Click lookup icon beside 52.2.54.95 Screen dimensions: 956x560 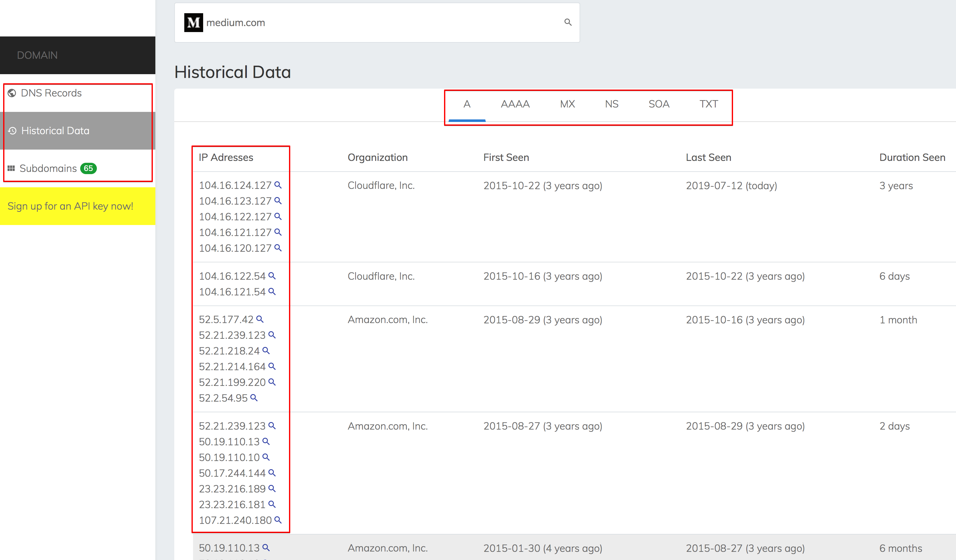[254, 398]
